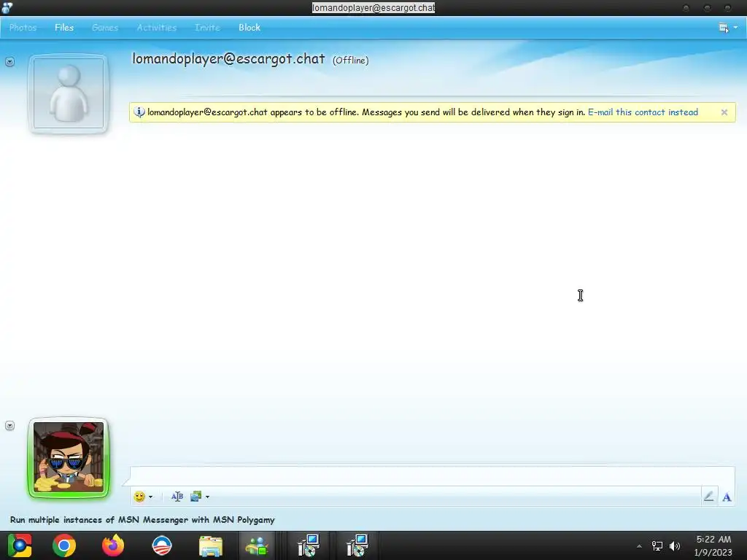The height and width of the screenshot is (560, 747).
Task: Open the Activities menu item
Action: [157, 28]
